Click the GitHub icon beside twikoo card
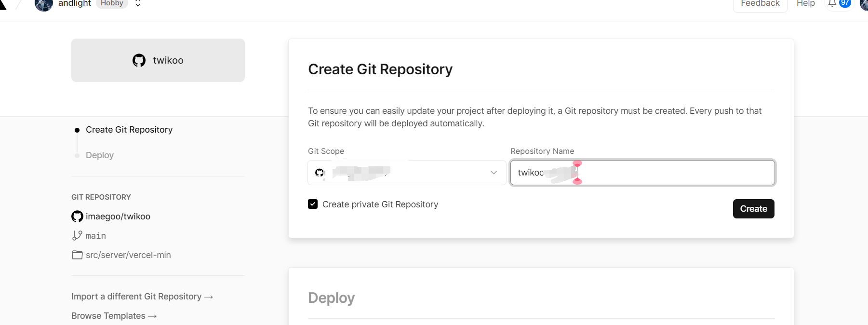The image size is (868, 325). (x=139, y=60)
